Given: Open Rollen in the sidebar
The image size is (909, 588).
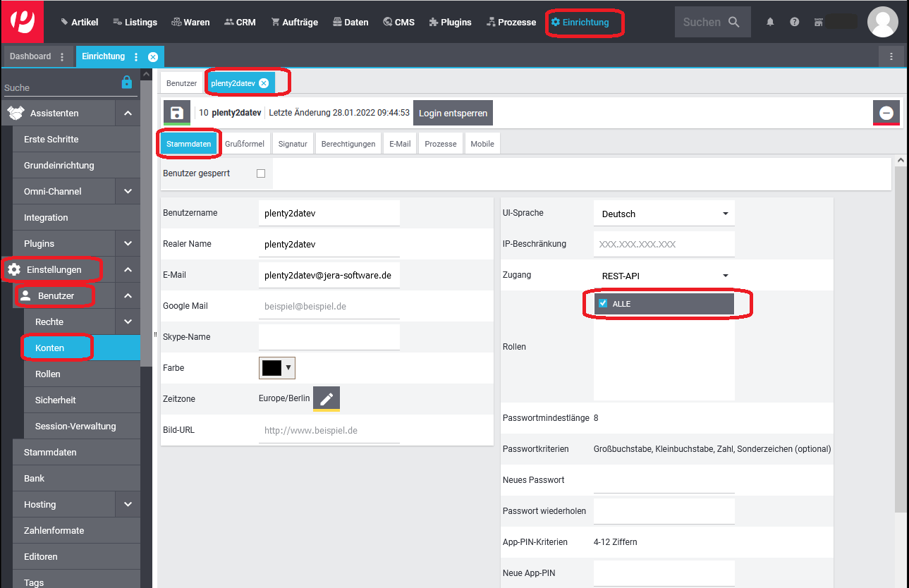Looking at the screenshot, I should point(48,374).
